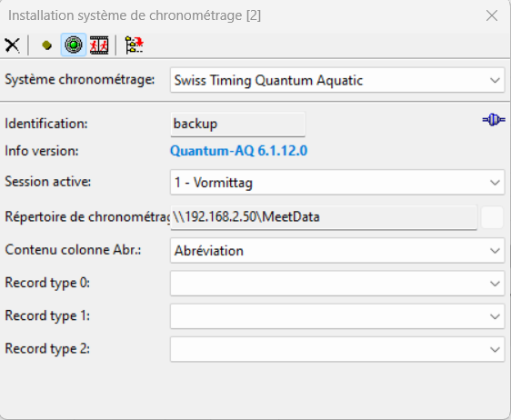Close the Installation système de chronométrage window

pyautogui.click(x=491, y=15)
